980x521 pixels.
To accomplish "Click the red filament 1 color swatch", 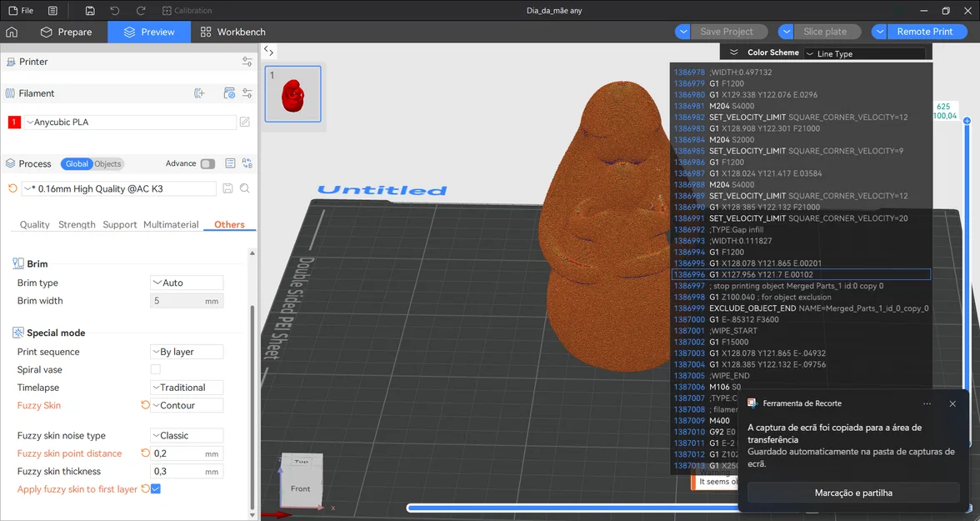I will 14,122.
